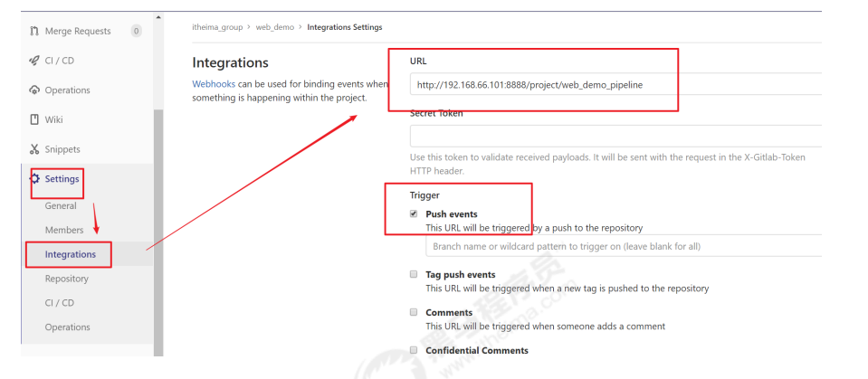Click the Snippets scissors icon

33,149
